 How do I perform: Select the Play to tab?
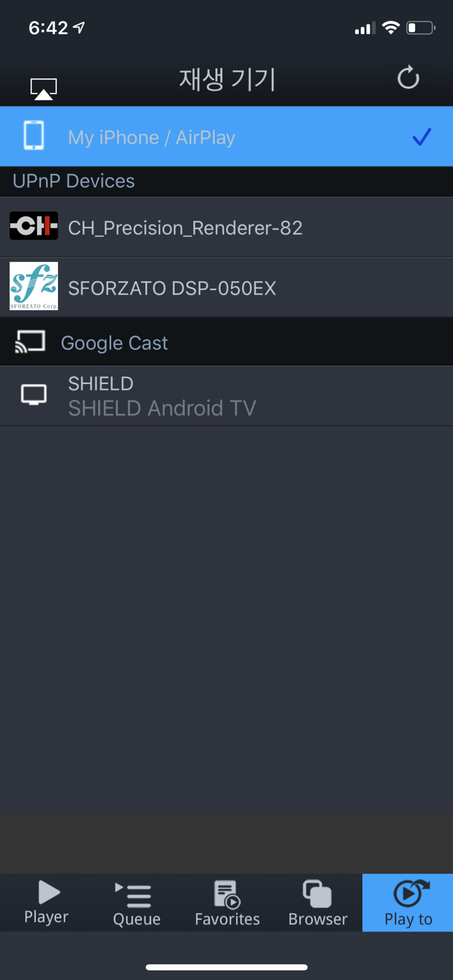click(x=408, y=903)
